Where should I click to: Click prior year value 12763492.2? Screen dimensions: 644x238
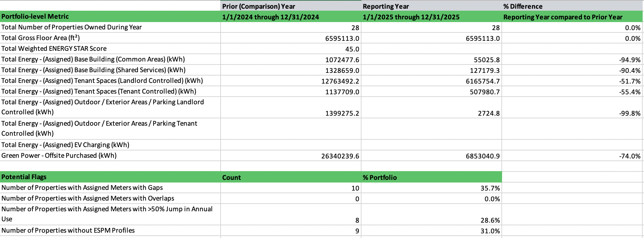coord(291,81)
